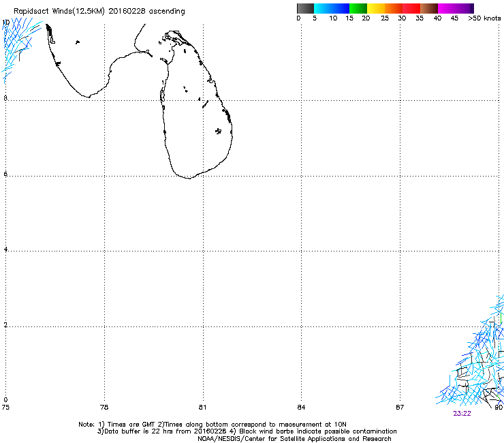The height and width of the screenshot is (443, 504).
Task: Click the longitude label '90'
Action: pos(499,408)
